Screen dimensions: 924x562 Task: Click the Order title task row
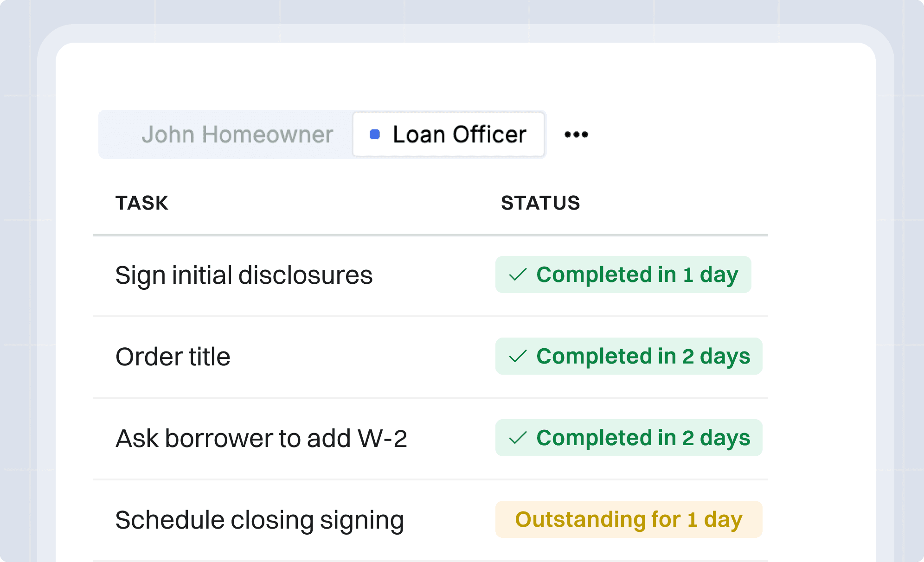tap(173, 356)
